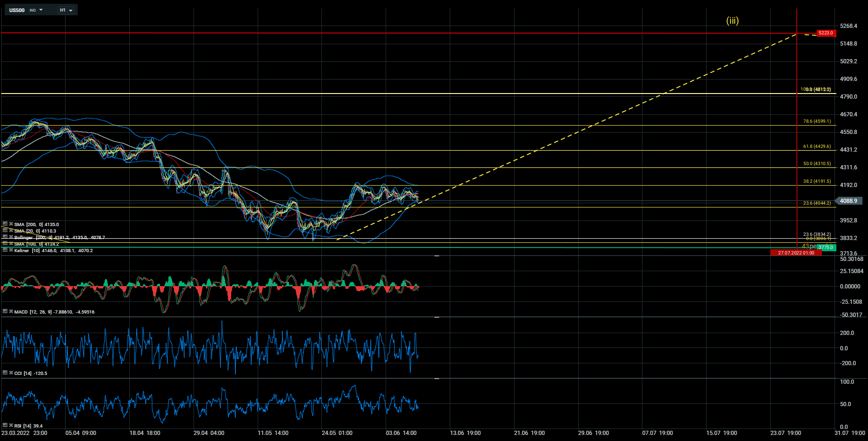Remove the Keltner [10] indicator
This screenshot has width=868, height=441.
[11, 250]
